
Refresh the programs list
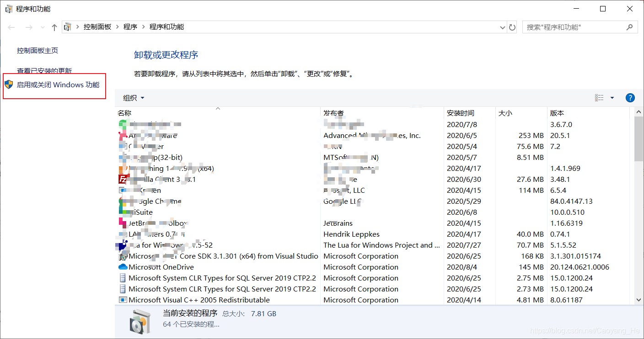pyautogui.click(x=512, y=27)
